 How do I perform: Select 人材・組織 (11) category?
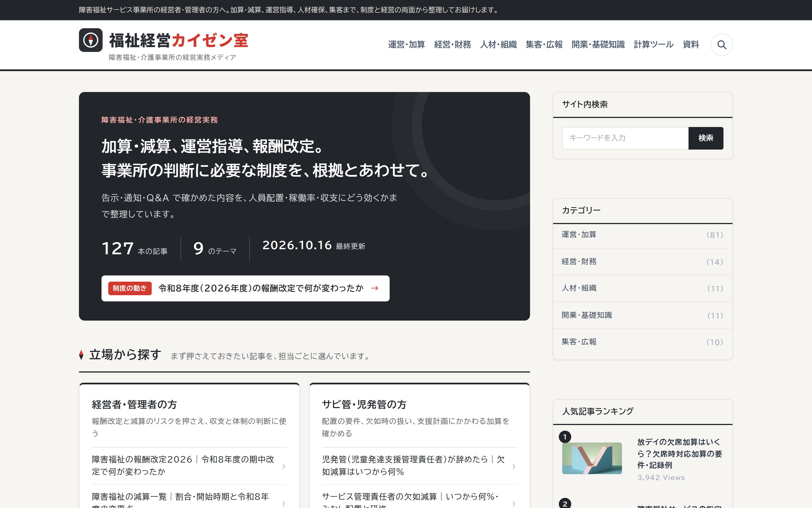pos(643,288)
